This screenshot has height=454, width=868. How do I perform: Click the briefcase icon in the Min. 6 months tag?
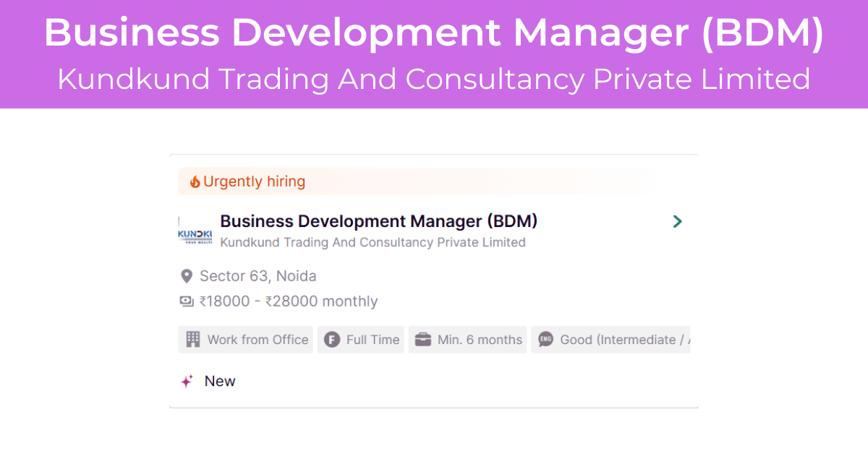pos(423,340)
